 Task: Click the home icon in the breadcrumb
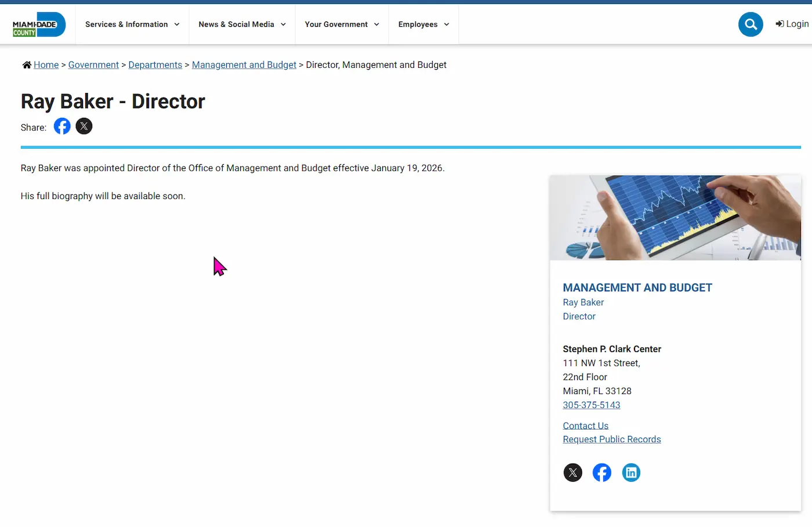coord(27,65)
